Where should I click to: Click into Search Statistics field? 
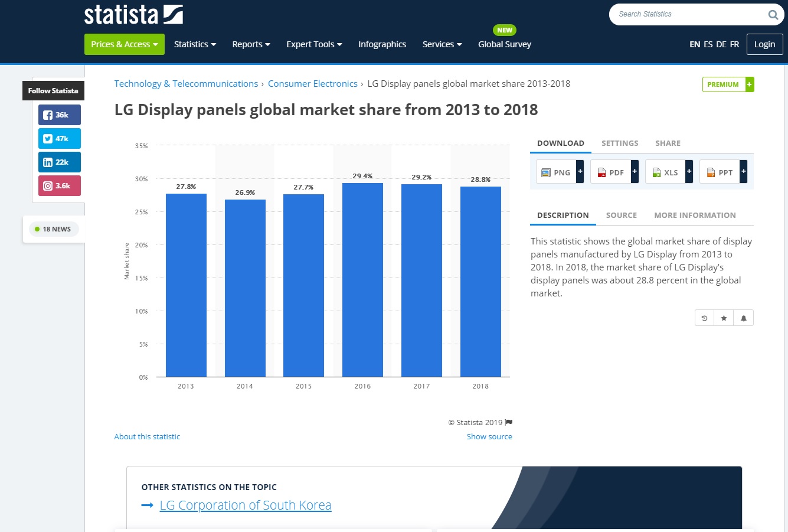pyautogui.click(x=688, y=14)
